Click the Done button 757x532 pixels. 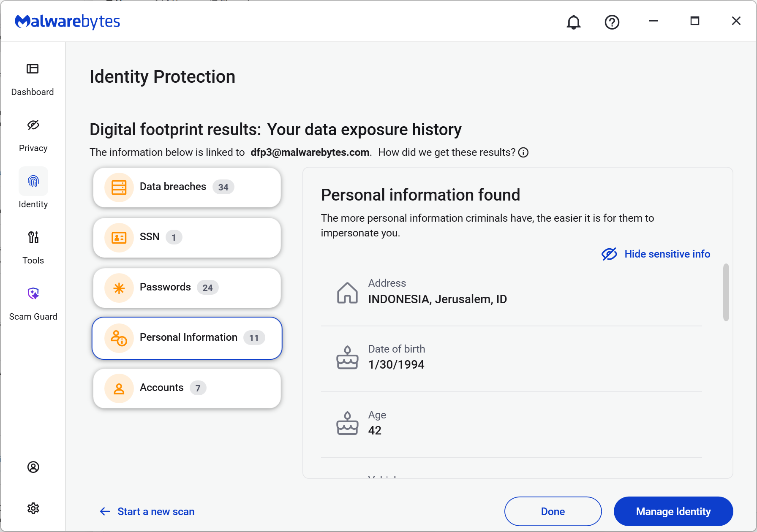[553, 511]
